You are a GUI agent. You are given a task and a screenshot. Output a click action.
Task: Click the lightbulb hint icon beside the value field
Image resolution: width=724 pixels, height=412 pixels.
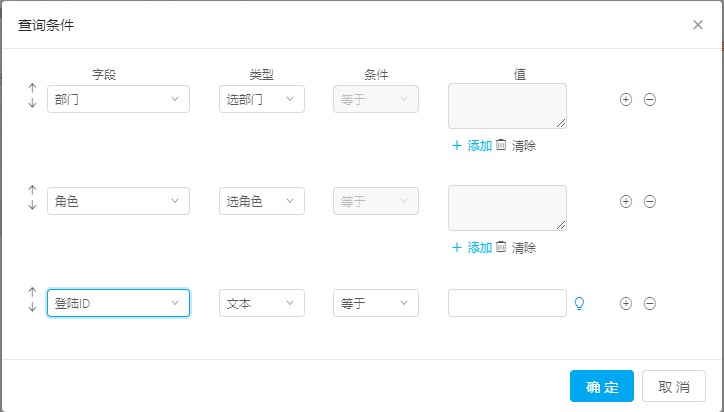(x=578, y=303)
